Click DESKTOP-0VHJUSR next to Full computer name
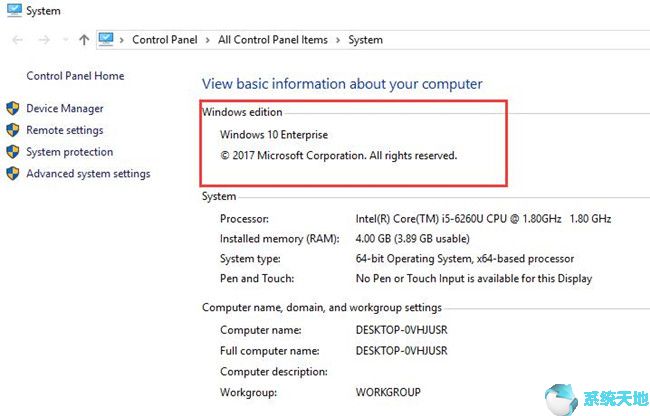 (401, 351)
